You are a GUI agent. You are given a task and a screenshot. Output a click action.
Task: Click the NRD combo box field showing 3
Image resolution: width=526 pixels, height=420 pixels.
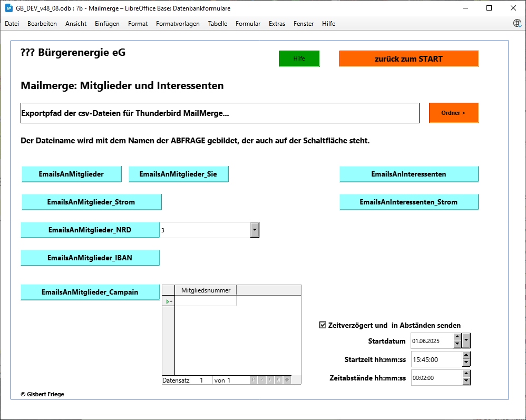[x=206, y=230]
